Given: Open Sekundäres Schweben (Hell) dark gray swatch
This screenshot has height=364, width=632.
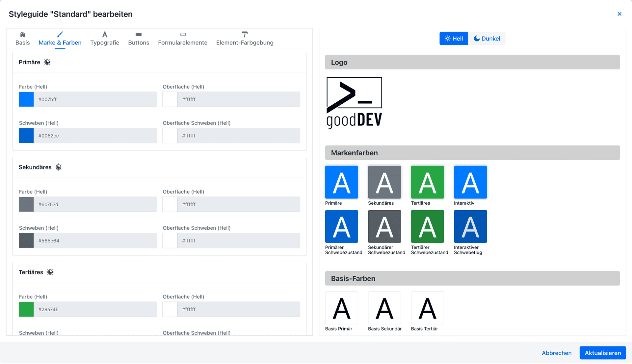Looking at the screenshot, I should [26, 241].
